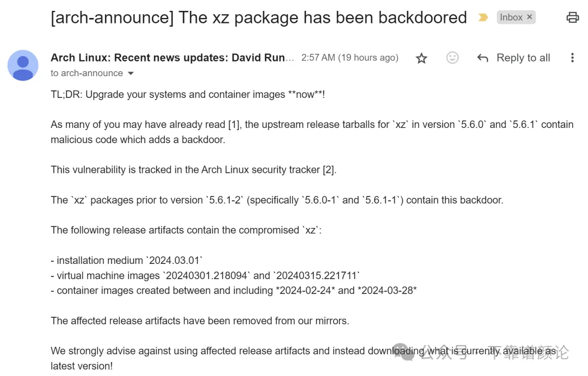Click the TL;DR upgrade warning line
588x376 pixels.
[x=187, y=95]
